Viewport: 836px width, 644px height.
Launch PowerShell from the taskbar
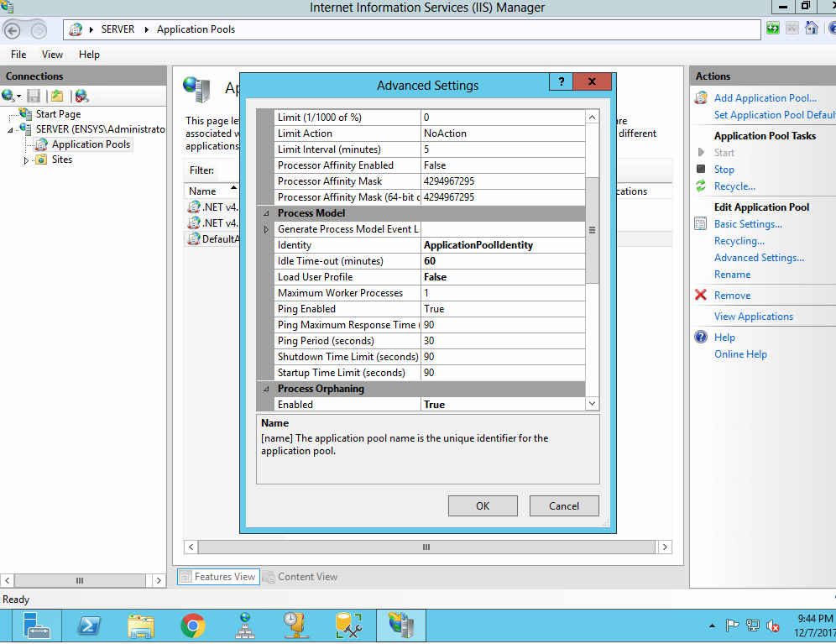pos(89,625)
